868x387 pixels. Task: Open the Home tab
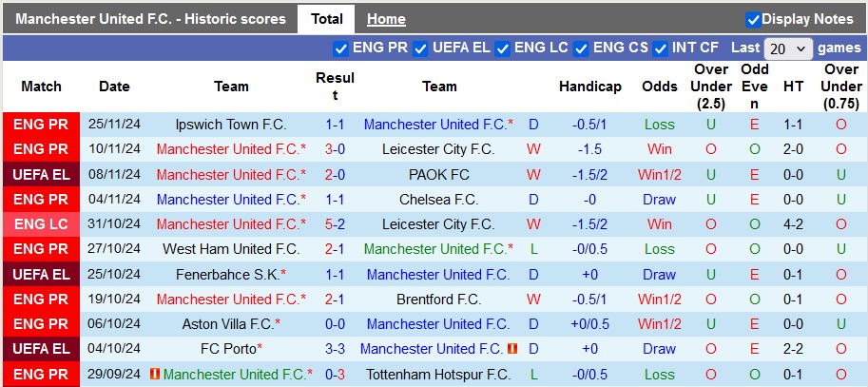(x=386, y=19)
